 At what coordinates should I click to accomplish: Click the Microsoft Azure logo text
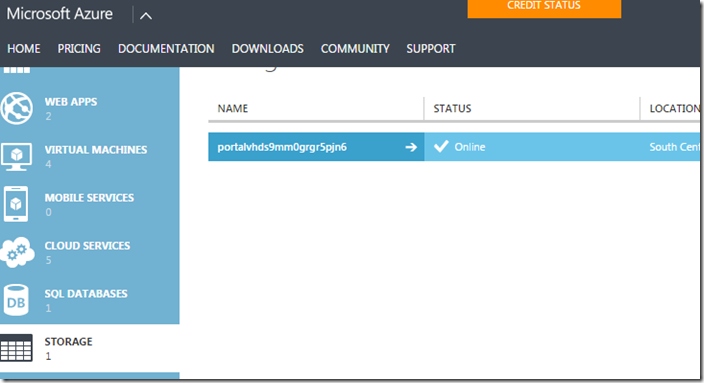pyautogui.click(x=60, y=14)
